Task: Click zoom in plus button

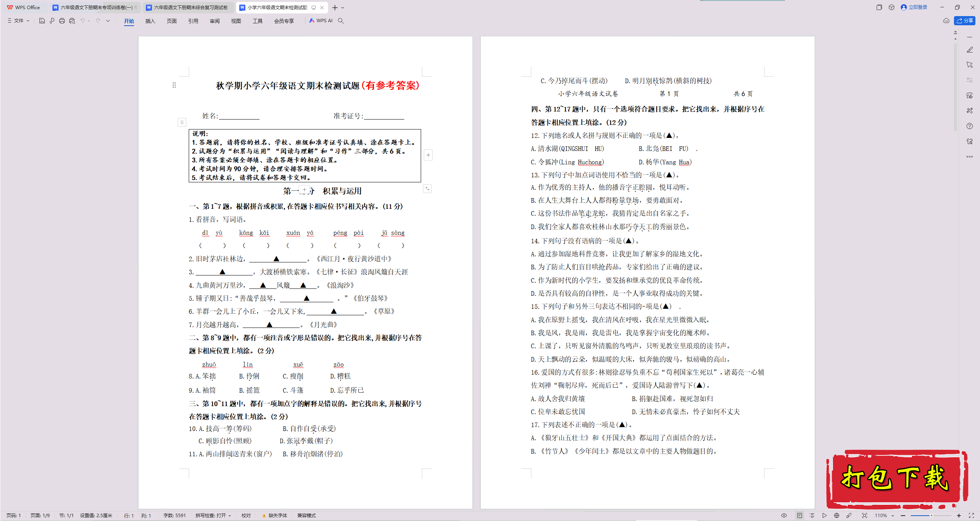Action: (959, 516)
